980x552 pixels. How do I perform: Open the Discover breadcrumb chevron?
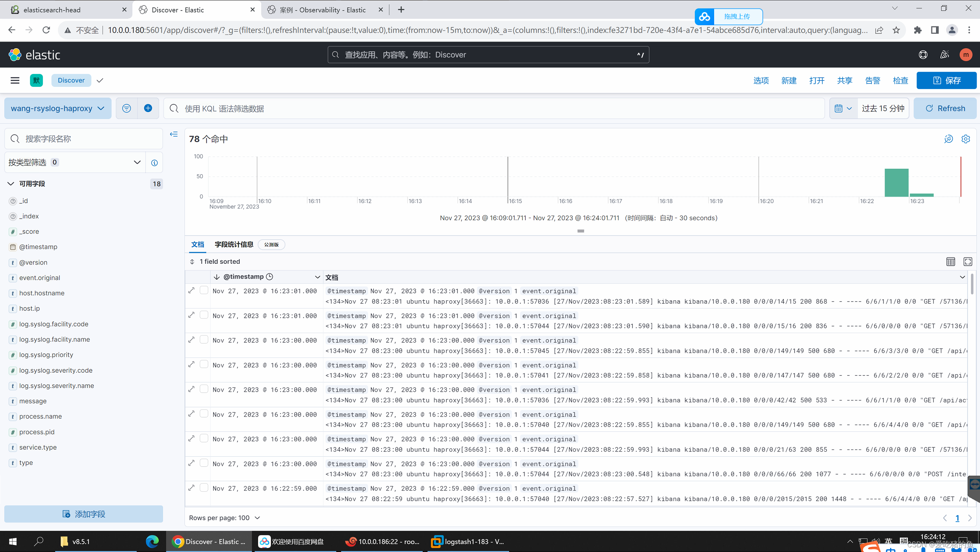coord(100,81)
